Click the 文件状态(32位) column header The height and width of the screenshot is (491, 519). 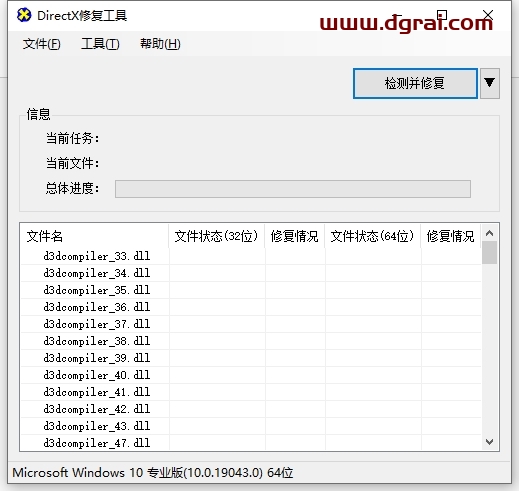tap(217, 236)
